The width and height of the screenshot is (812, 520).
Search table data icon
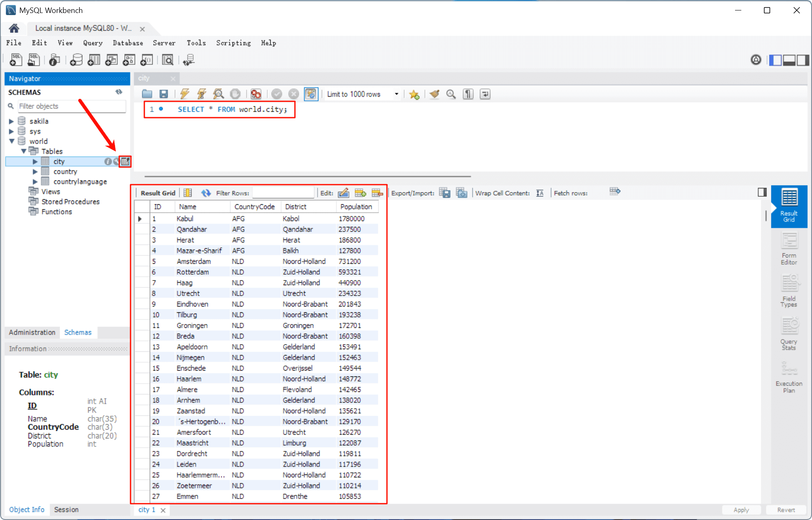point(168,60)
